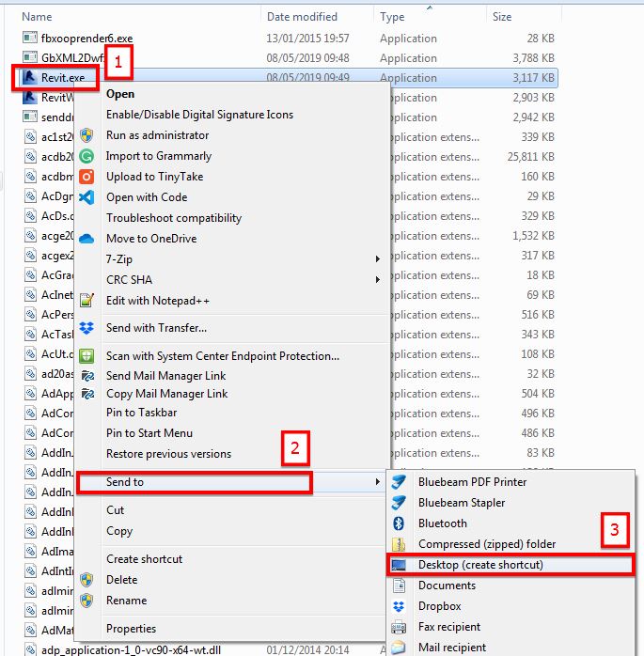
Task: Choose Cut from the context menu
Action: [x=115, y=510]
